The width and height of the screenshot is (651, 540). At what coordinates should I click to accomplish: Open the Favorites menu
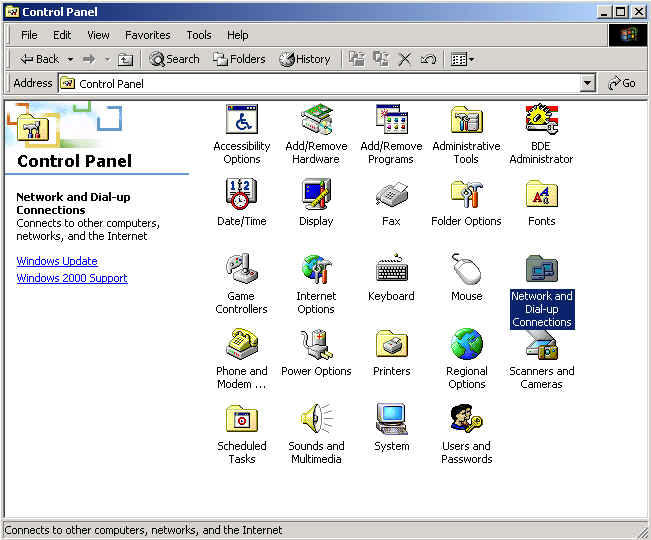(147, 35)
